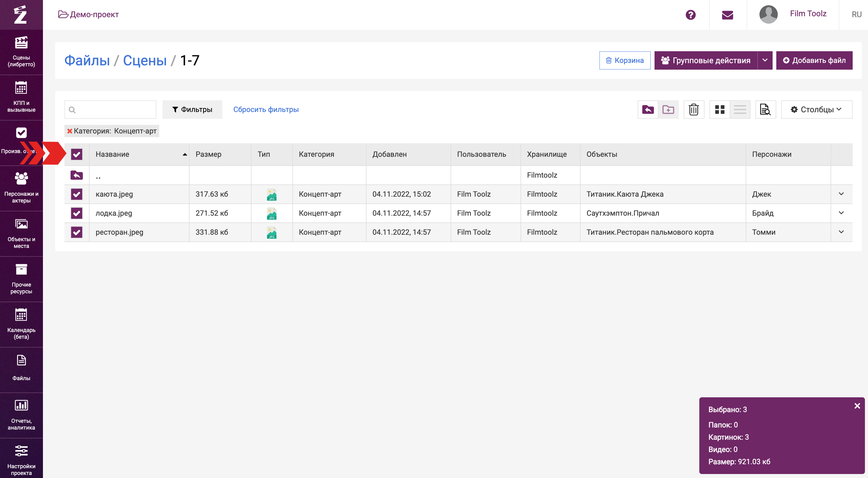Expand row actions for лодка.jpeg

[841, 213]
